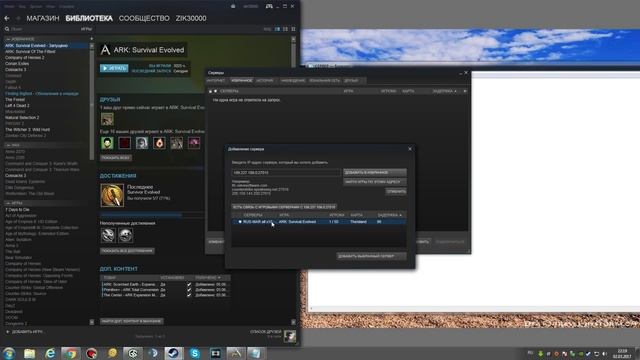
Task: Open Skype from taskbar
Action: [195, 353]
